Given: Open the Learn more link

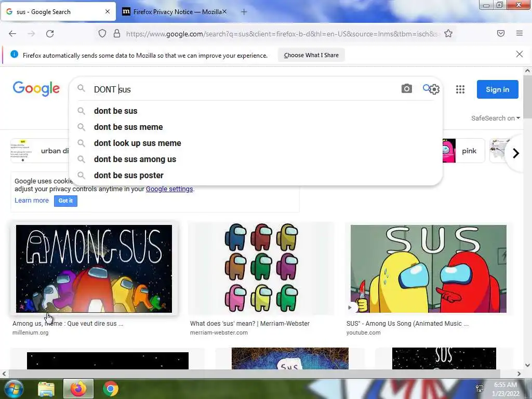Looking at the screenshot, I should (32, 200).
